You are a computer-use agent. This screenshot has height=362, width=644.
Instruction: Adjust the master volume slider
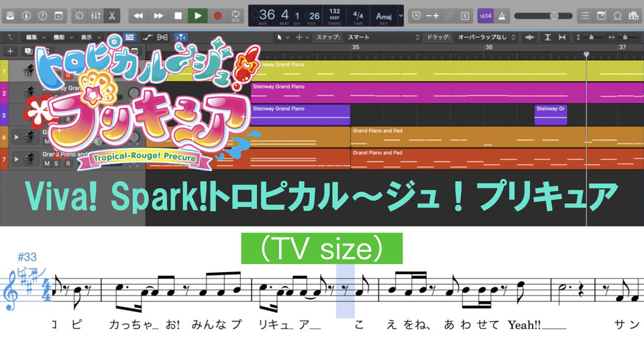point(543,16)
